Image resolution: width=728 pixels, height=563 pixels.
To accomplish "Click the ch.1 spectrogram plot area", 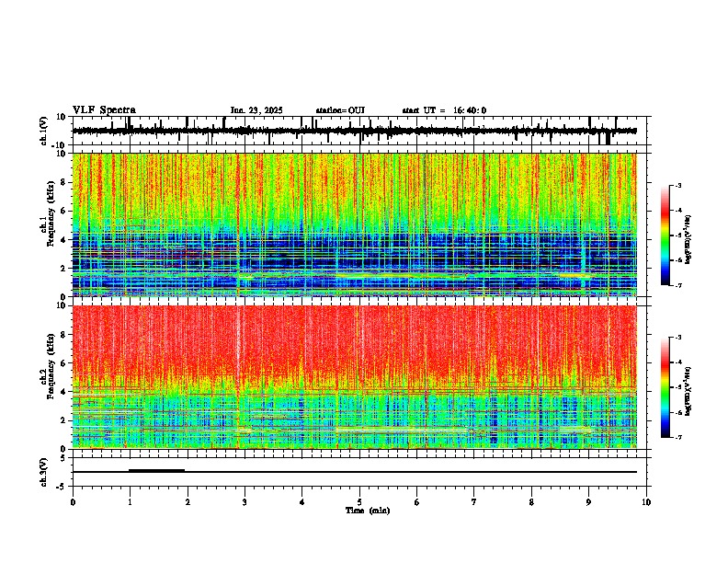I will coord(355,224).
